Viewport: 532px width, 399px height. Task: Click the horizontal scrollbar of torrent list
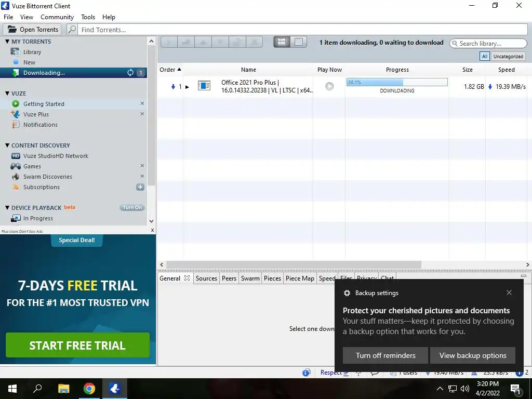coord(294,264)
